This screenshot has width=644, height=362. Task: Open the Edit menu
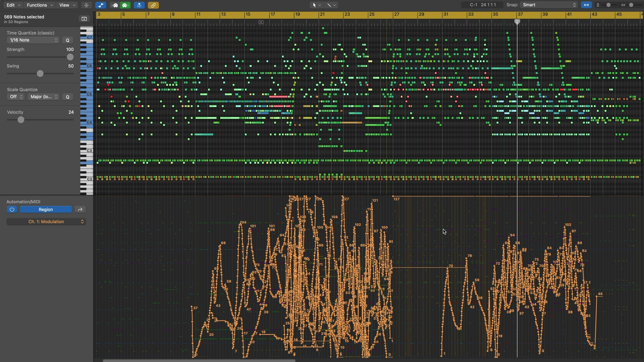pos(13,5)
